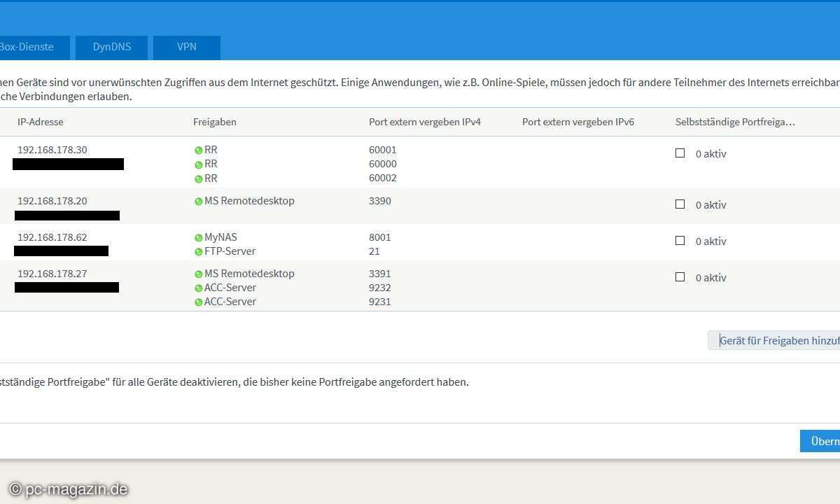Click RR entry with port 60002
This screenshot has height=504, width=840.
click(x=211, y=178)
